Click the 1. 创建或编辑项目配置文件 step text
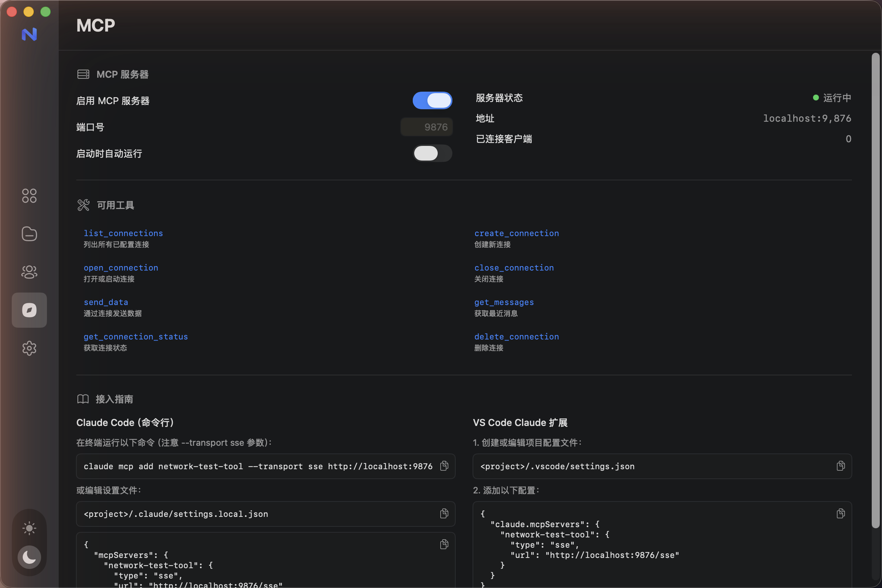Image resolution: width=882 pixels, height=588 pixels. click(x=527, y=443)
